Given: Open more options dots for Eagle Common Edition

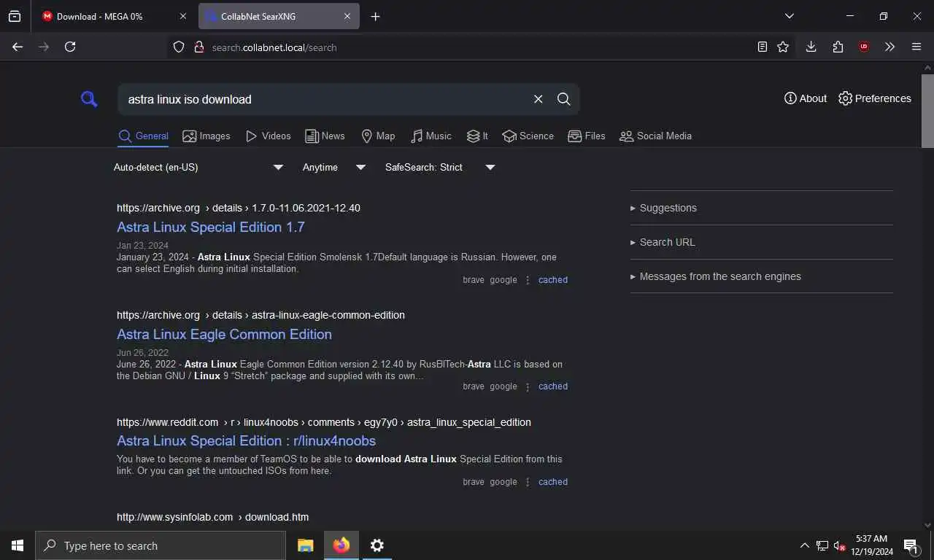Looking at the screenshot, I should point(528,386).
